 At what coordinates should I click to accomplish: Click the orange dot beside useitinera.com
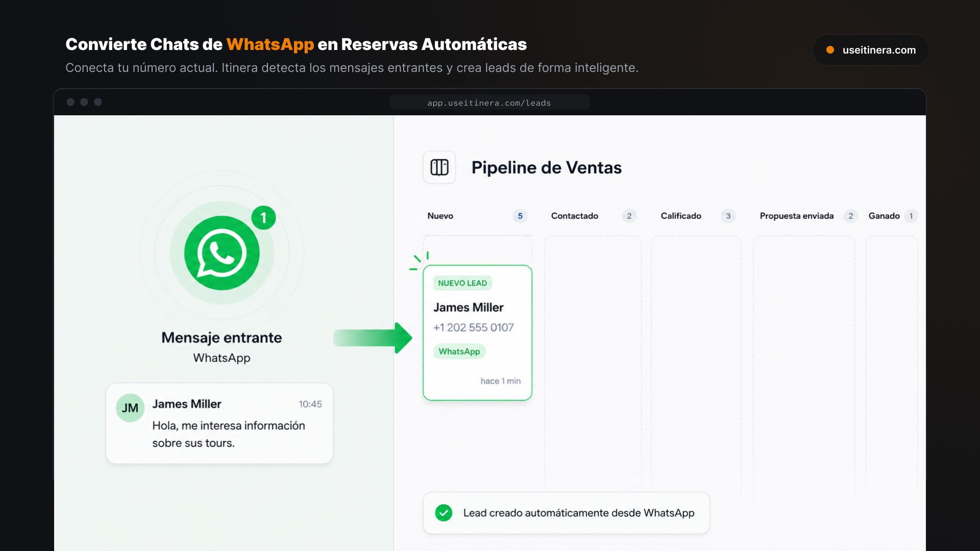point(830,50)
